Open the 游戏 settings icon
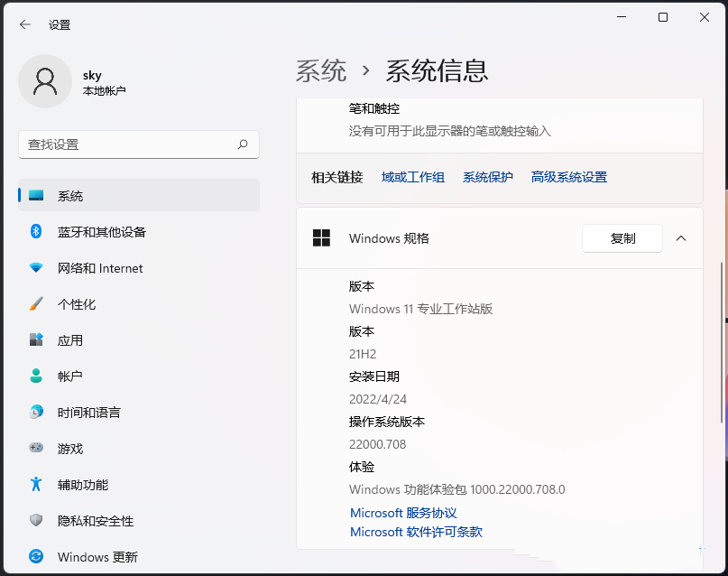This screenshot has width=728, height=576. (x=35, y=449)
